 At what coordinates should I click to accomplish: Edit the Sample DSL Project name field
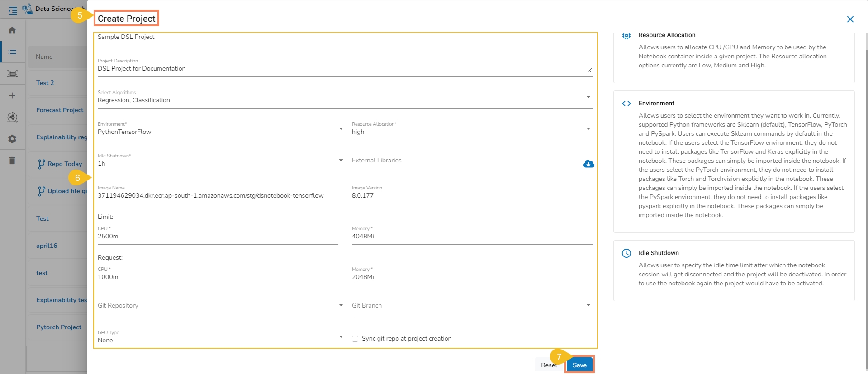tap(345, 38)
